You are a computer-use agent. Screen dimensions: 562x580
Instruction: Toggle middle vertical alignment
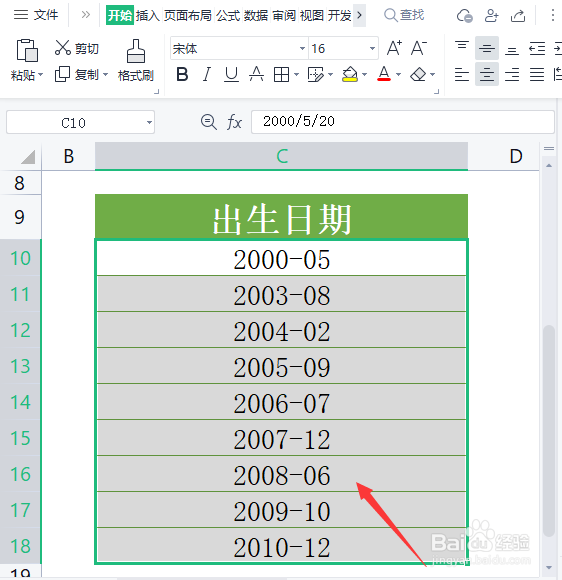coord(487,48)
